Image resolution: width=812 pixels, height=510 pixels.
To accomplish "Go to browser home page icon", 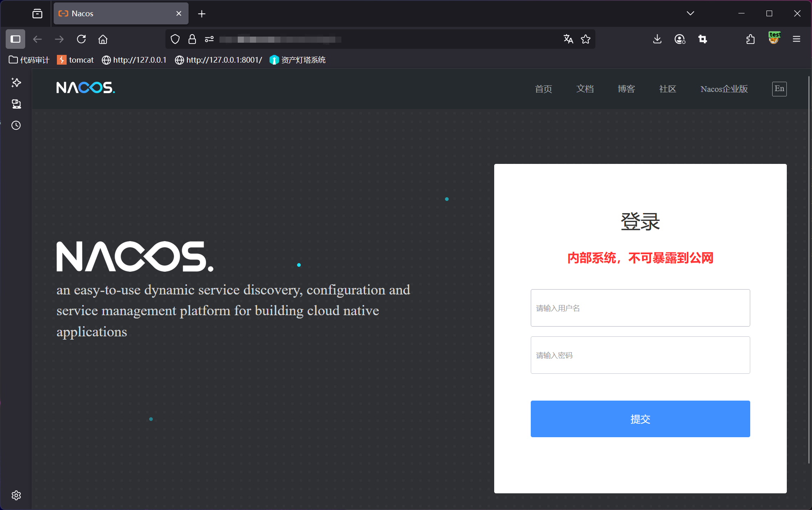I will pos(103,39).
